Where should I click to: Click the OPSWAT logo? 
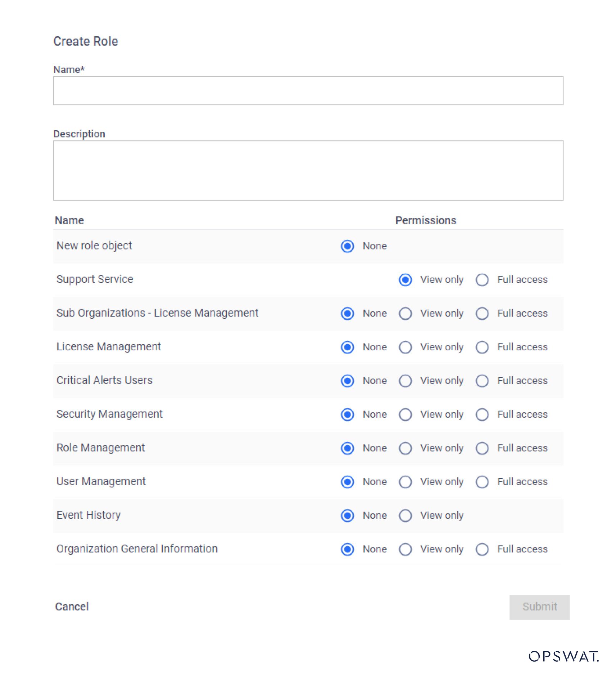(563, 656)
